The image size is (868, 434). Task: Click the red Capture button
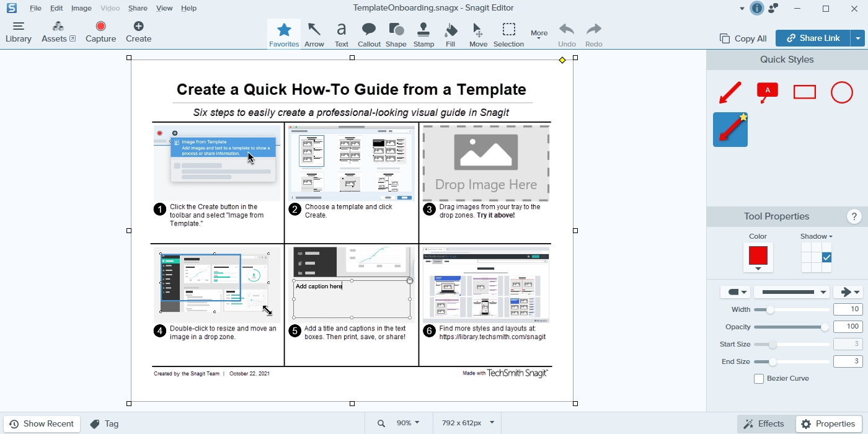[x=100, y=32]
